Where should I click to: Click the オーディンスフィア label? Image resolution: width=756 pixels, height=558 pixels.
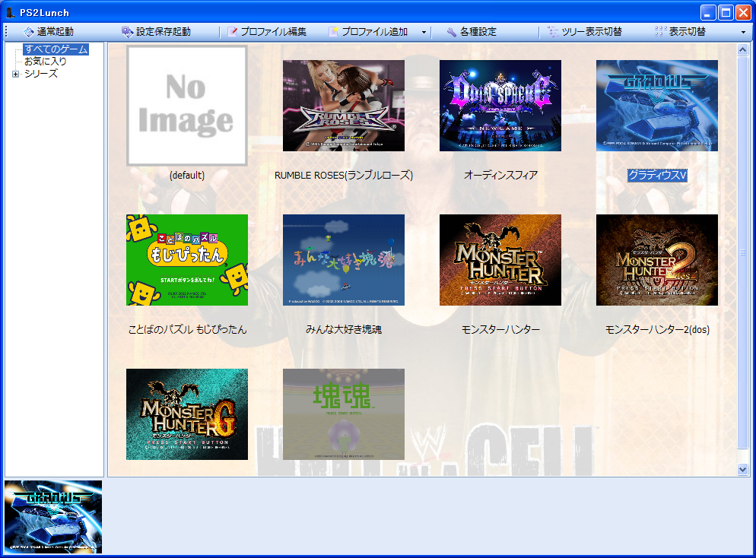(500, 176)
